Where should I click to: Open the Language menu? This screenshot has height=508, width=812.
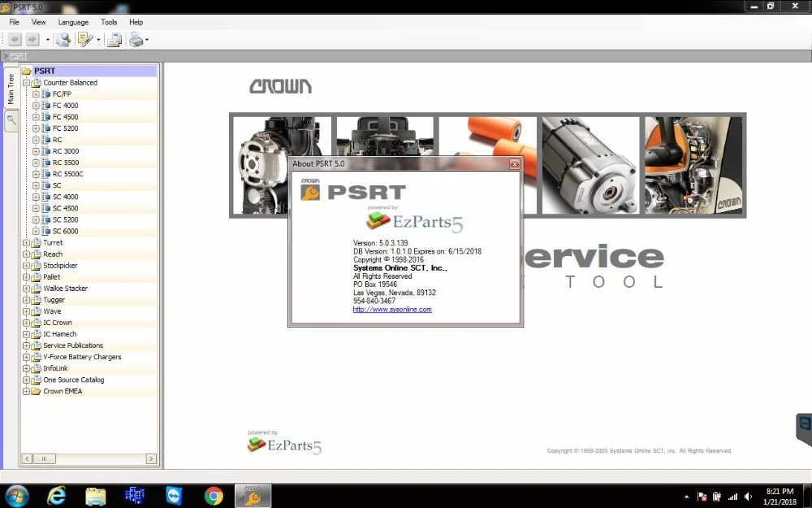click(73, 22)
